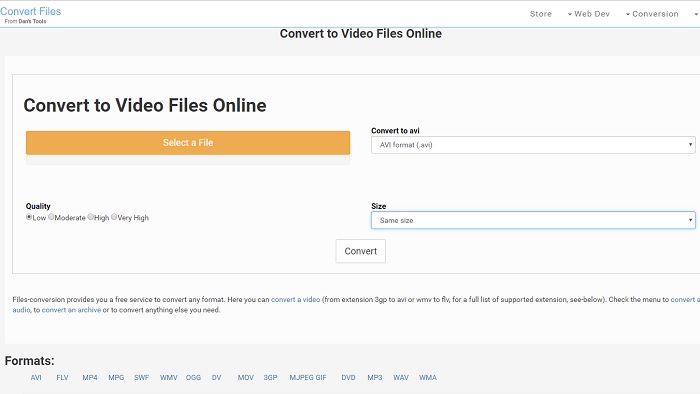Open the Same size dropdown
Viewport: 700px width, 394px height.
point(533,220)
